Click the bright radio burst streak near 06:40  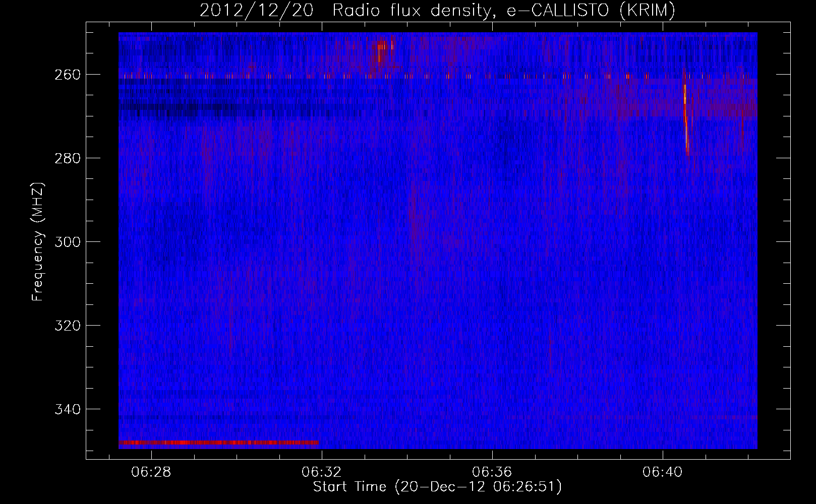[x=686, y=120]
